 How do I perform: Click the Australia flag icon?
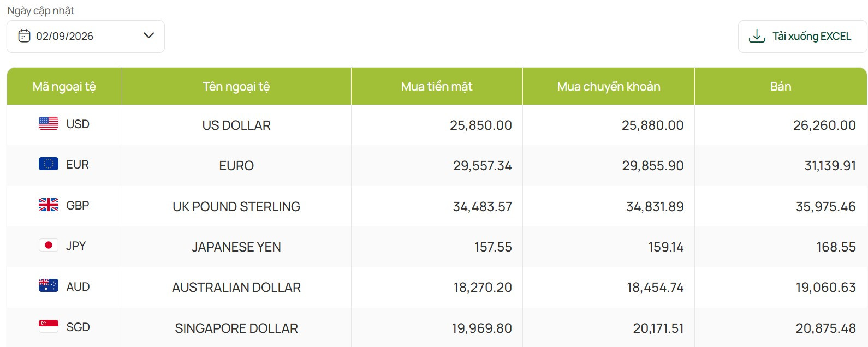click(x=49, y=286)
